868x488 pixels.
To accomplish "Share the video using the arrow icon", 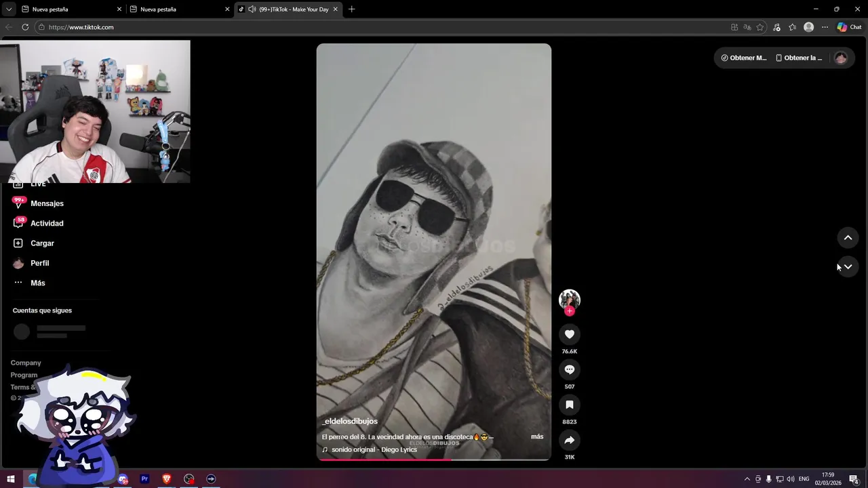I will pos(570,440).
